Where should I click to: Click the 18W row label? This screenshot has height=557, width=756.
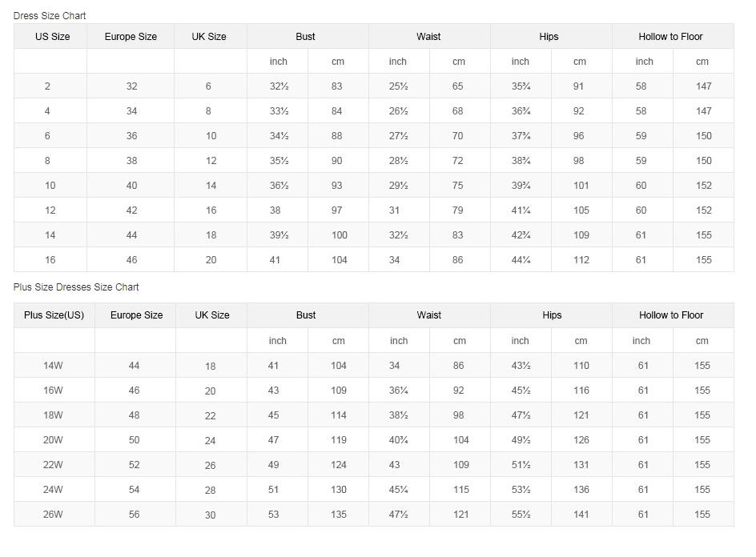[53, 415]
